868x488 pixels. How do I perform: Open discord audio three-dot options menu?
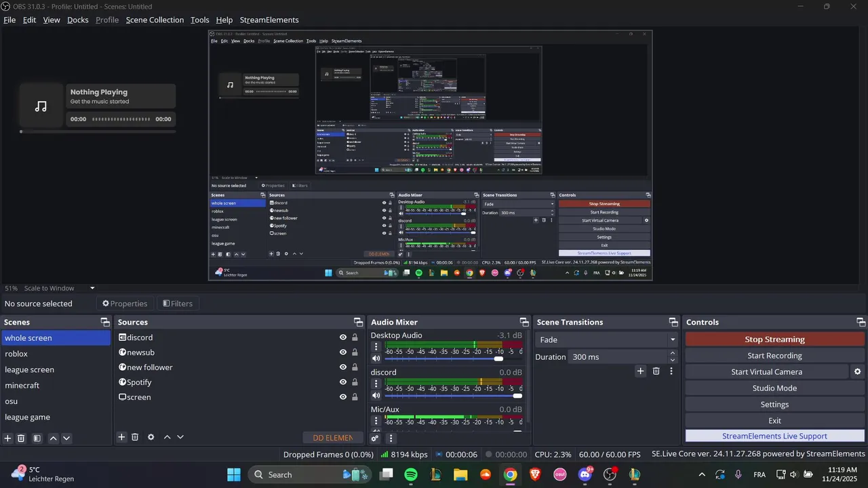pos(376,384)
